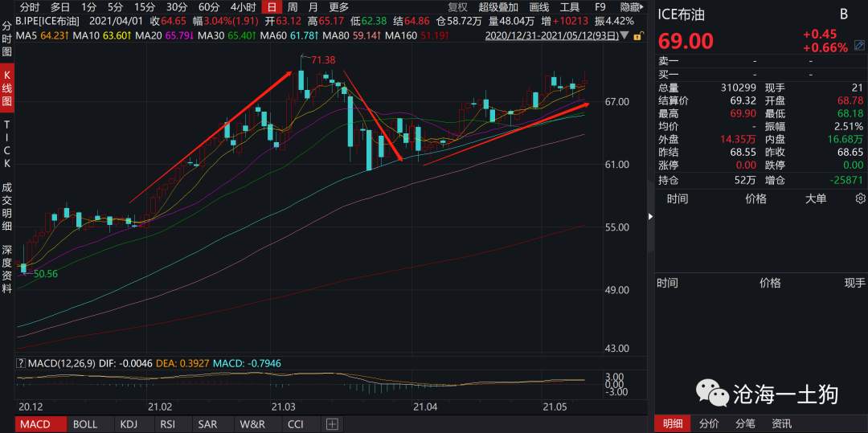Image resolution: width=868 pixels, height=433 pixels.
Task: Open the 工具 tools menu
Action: [570, 7]
